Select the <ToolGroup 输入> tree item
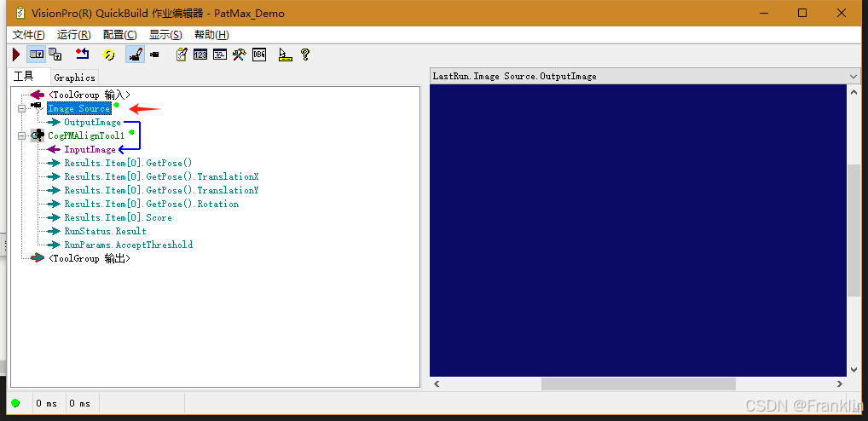This screenshot has height=421, width=868. coord(90,95)
